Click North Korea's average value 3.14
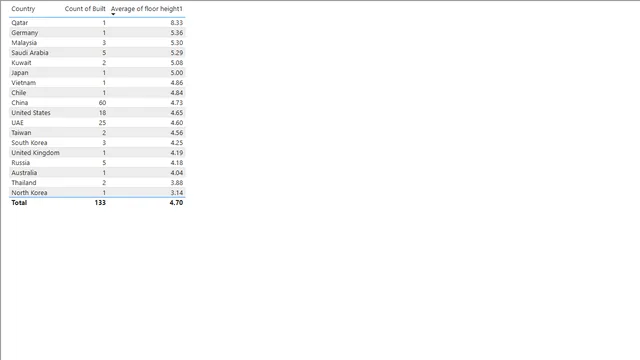 tap(177, 193)
